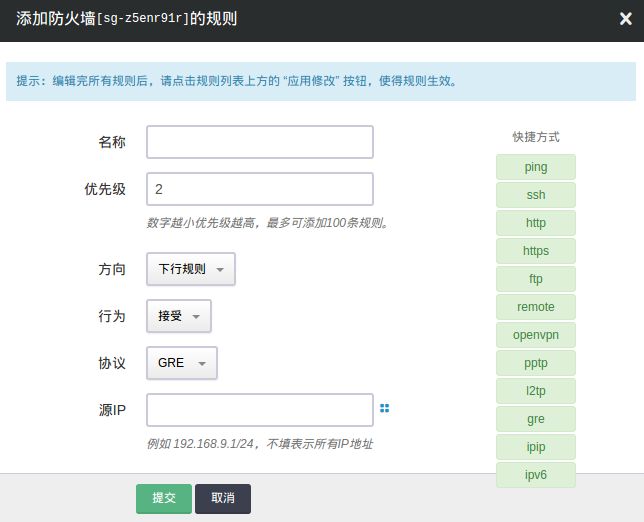This screenshot has height=522, width=644.
Task: Apply the pptp quick rule
Action: (536, 363)
